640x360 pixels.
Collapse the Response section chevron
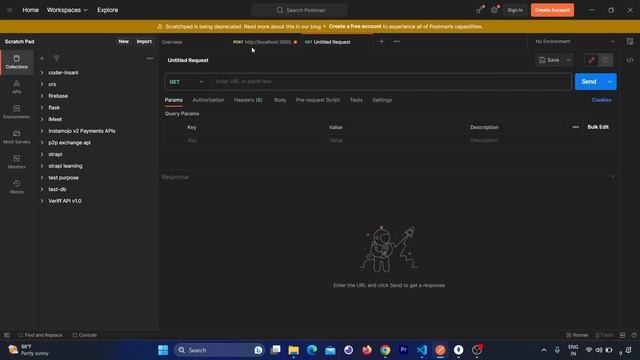613,177
